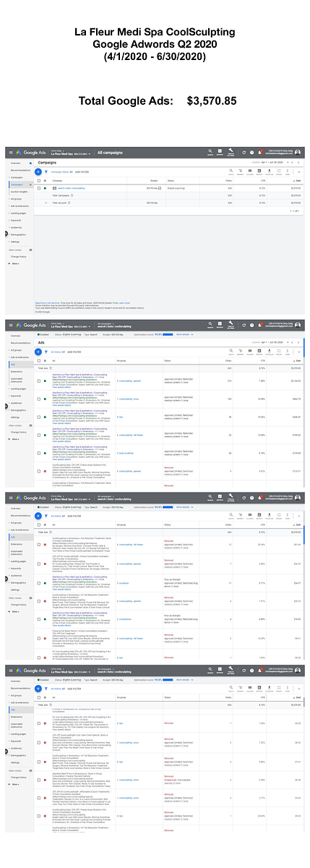Viewport: 310px width, 868px height.
Task: Select Auction insights in the left sidebar
Action: point(20,192)
